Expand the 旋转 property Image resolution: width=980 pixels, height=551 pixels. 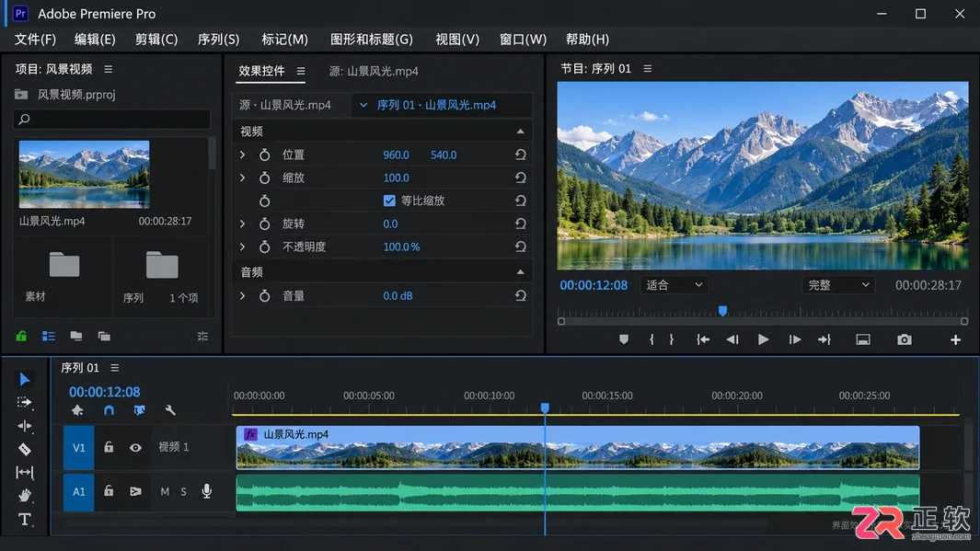[243, 224]
